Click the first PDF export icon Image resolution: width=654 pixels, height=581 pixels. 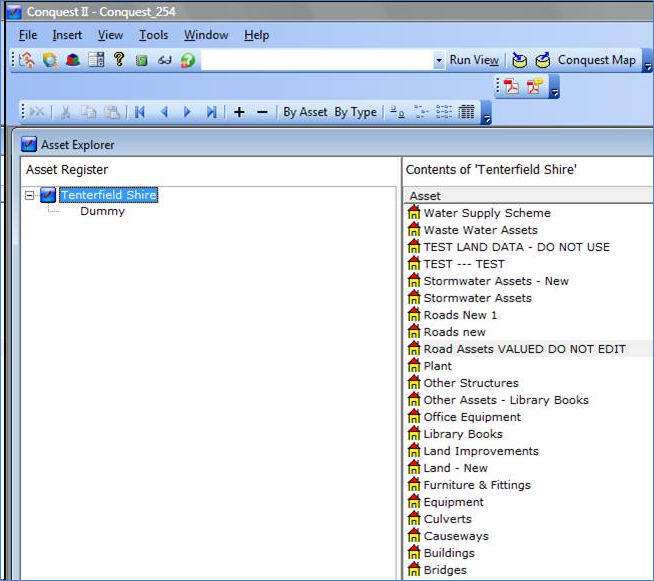[x=511, y=86]
